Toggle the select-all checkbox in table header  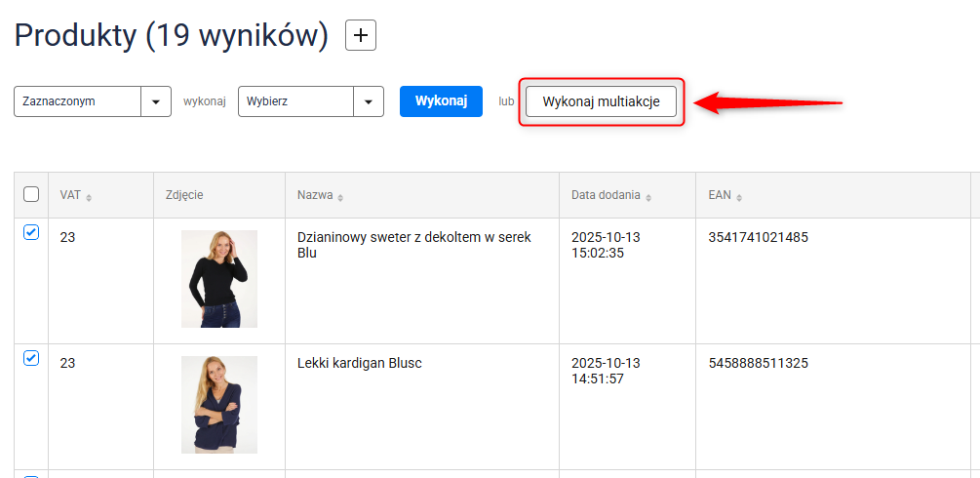pyautogui.click(x=31, y=194)
